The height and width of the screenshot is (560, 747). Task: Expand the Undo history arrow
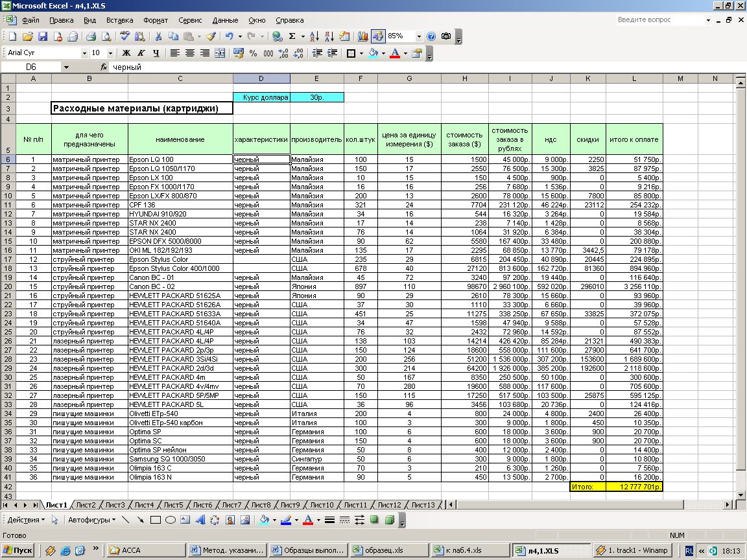tap(240, 36)
